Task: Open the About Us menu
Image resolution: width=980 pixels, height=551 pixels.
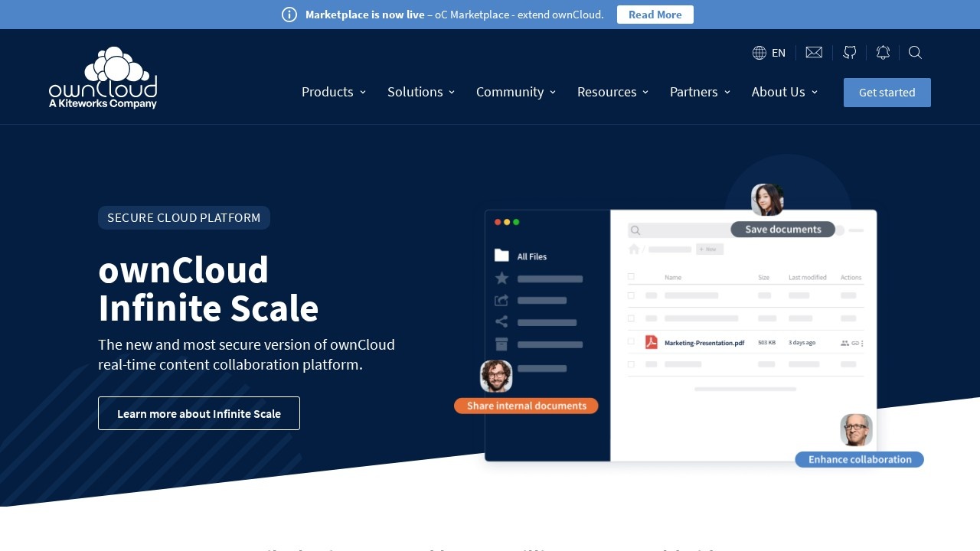Action: (779, 92)
